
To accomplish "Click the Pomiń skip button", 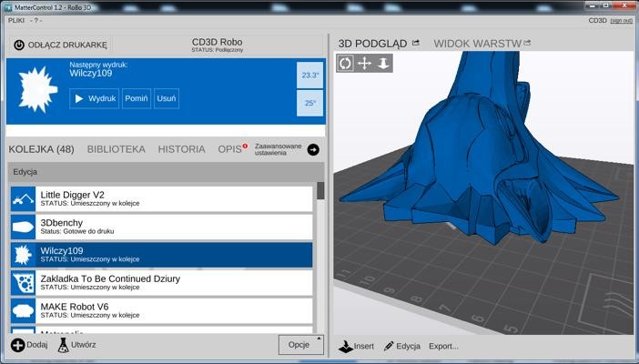I will pyautogui.click(x=137, y=98).
